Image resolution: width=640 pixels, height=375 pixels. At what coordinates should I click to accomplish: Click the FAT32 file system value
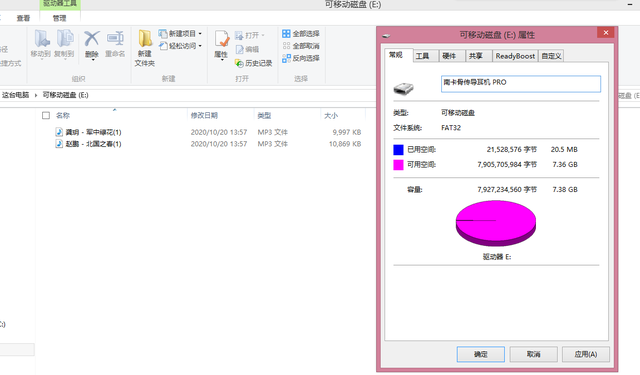451,128
